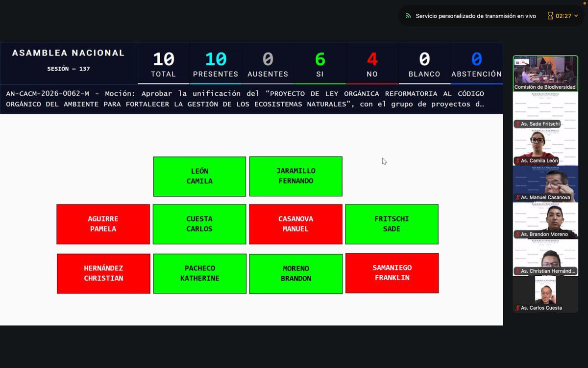Click the green LEÓN CAMILA vote card
This screenshot has width=588, height=368.
[x=199, y=177]
